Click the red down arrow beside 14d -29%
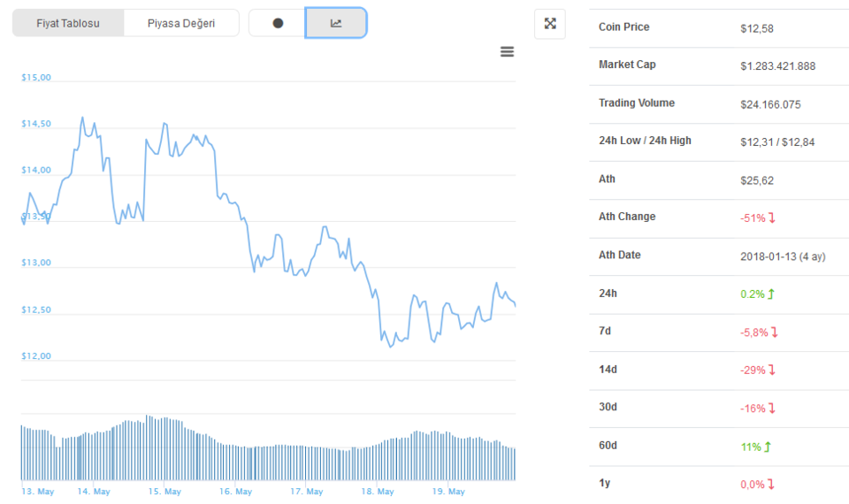Image resolution: width=849 pixels, height=504 pixels. click(x=772, y=370)
